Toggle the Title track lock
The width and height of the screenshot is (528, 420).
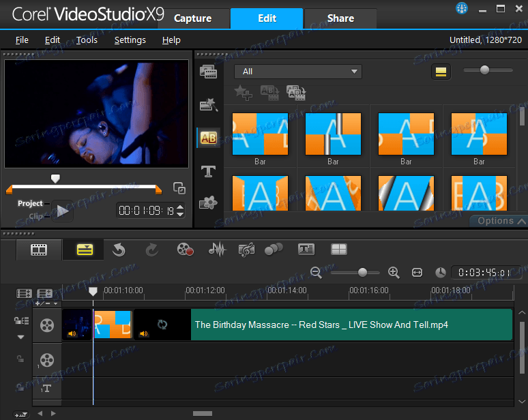pos(20,387)
